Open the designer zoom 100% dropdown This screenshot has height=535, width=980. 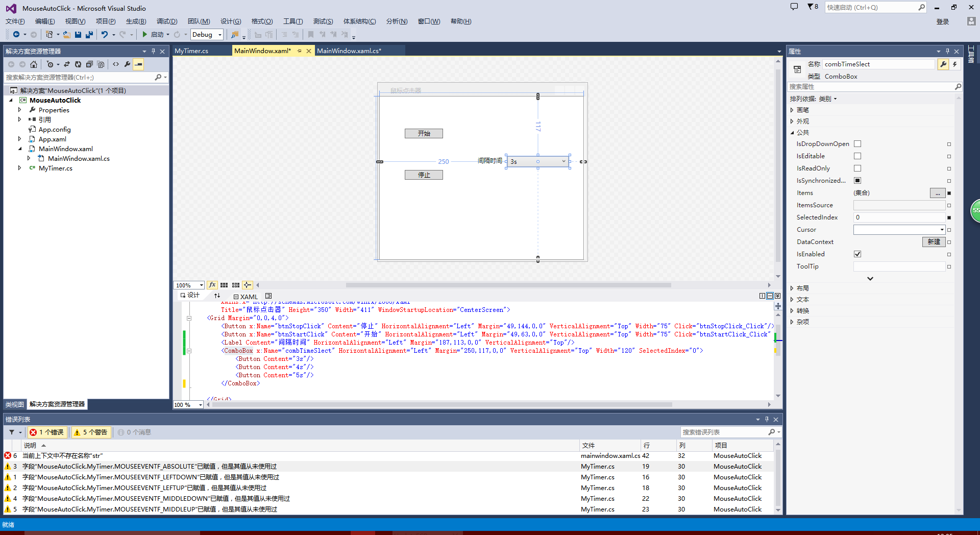pos(201,285)
